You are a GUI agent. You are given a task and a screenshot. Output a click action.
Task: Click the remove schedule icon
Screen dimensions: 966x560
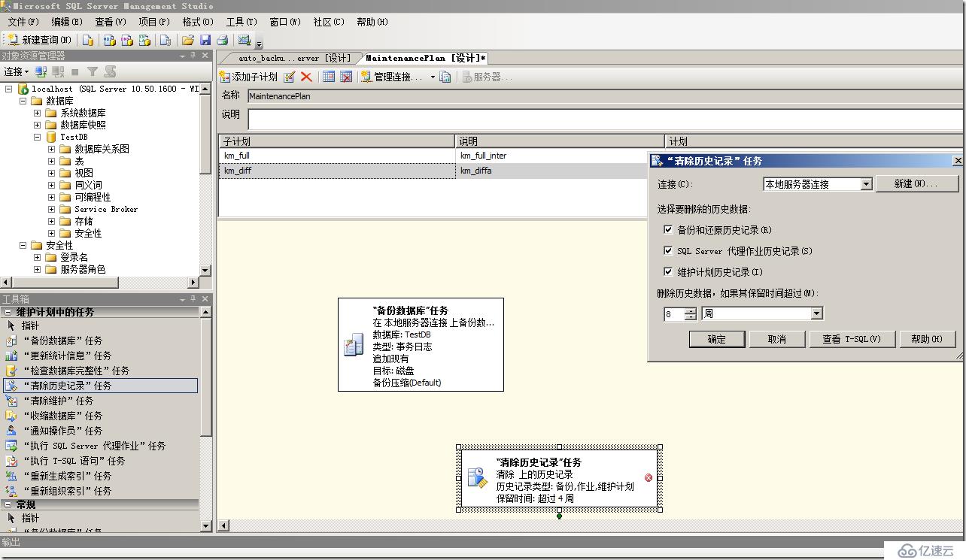point(346,77)
